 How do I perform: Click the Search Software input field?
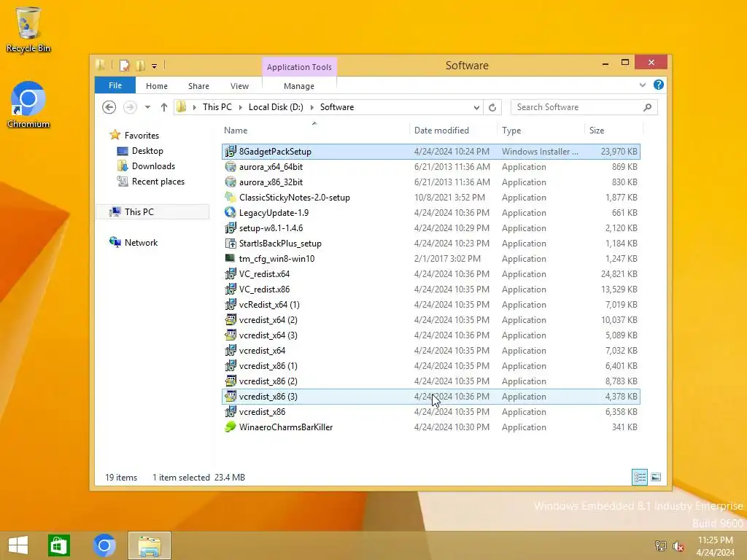click(x=576, y=107)
